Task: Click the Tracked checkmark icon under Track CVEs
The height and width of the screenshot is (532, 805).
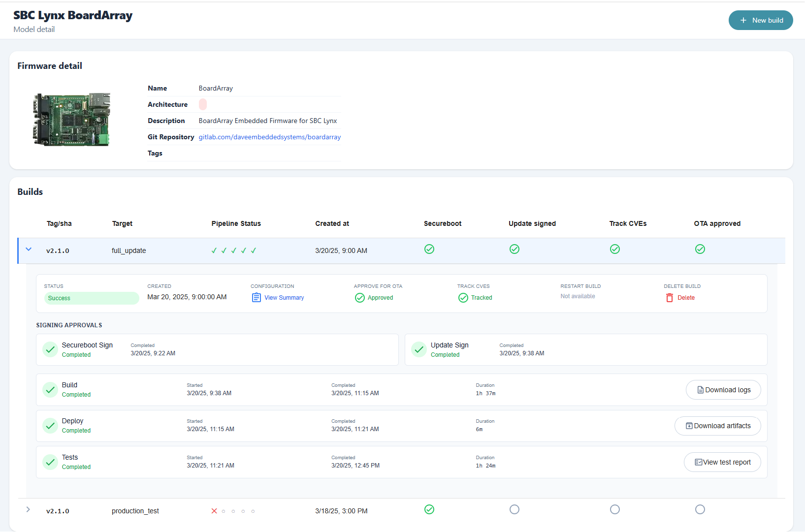Action: tap(463, 298)
